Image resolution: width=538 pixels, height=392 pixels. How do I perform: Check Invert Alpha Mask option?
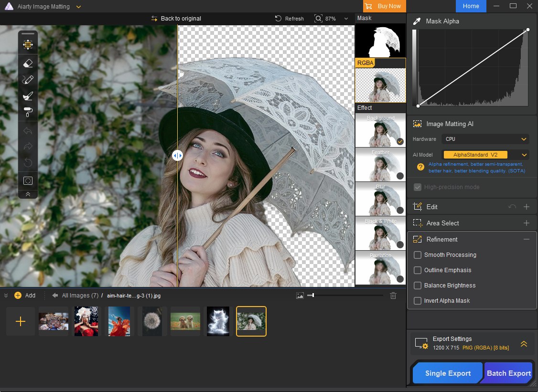(418, 301)
